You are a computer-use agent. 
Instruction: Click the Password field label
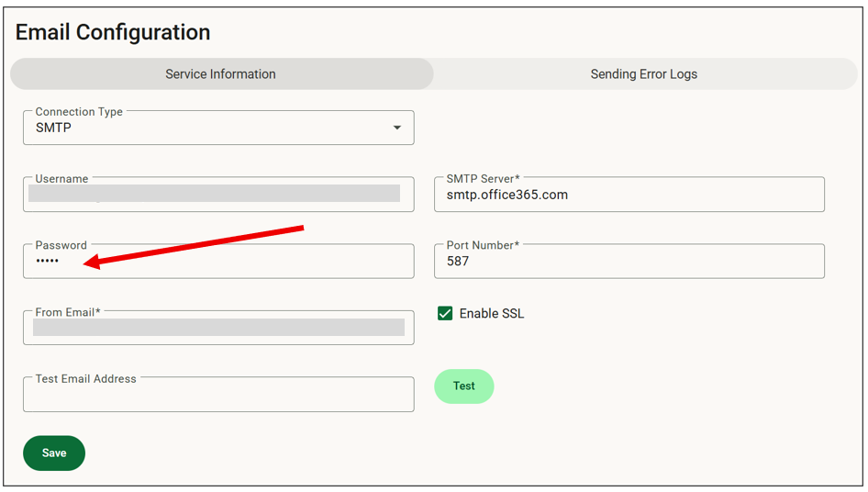tap(61, 245)
